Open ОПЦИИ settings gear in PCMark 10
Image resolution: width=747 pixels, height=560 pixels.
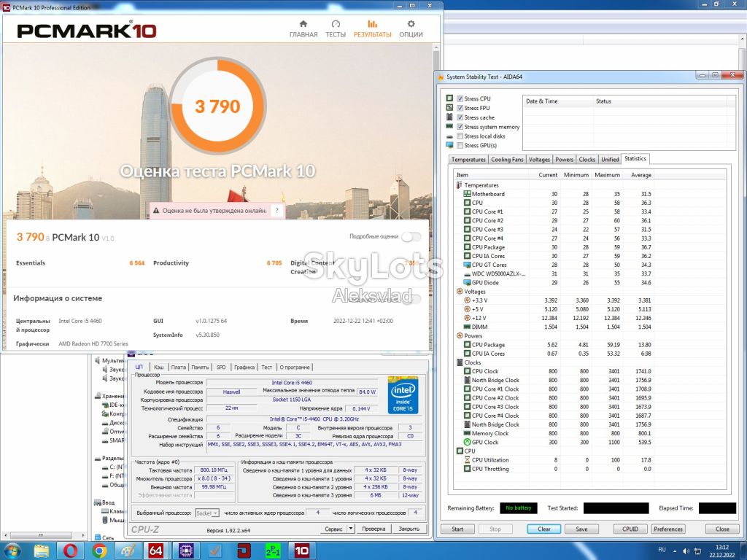(411, 29)
